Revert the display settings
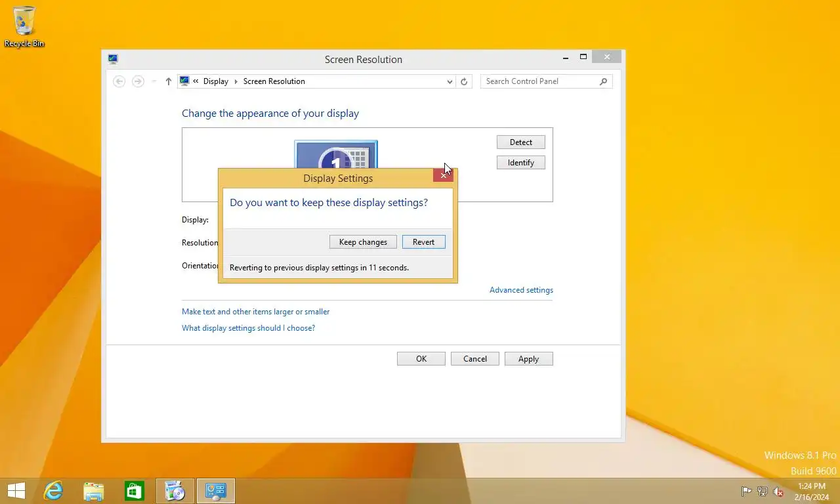 [423, 242]
